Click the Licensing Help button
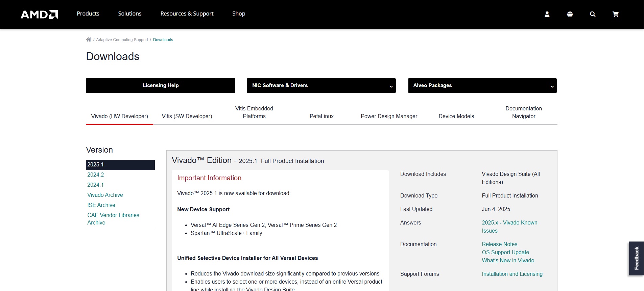This screenshot has width=644, height=291. coord(161,85)
